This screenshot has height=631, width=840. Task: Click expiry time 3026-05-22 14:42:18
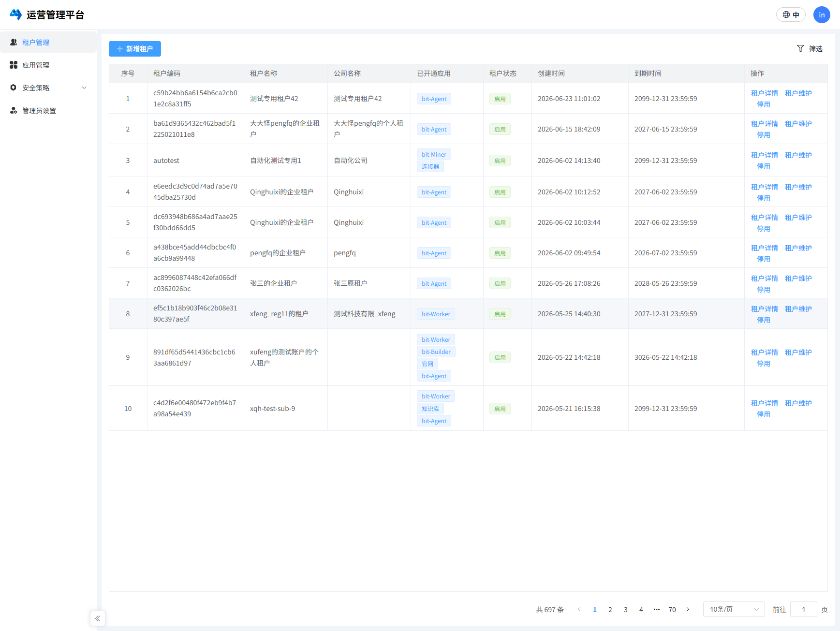666,357
